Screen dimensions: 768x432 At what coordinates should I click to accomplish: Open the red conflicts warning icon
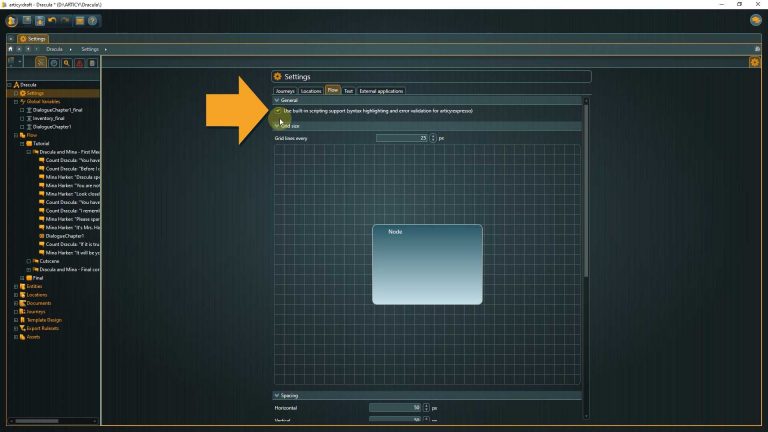click(79, 63)
